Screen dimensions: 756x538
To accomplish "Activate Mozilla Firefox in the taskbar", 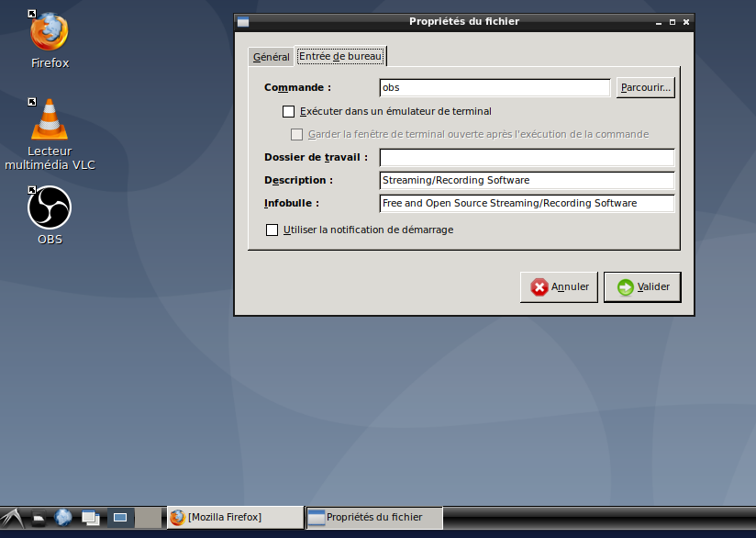I will pos(234,518).
